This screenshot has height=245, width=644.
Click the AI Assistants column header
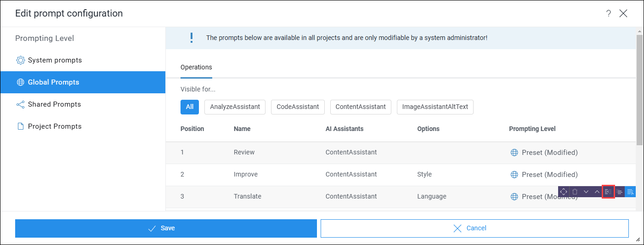(x=345, y=129)
